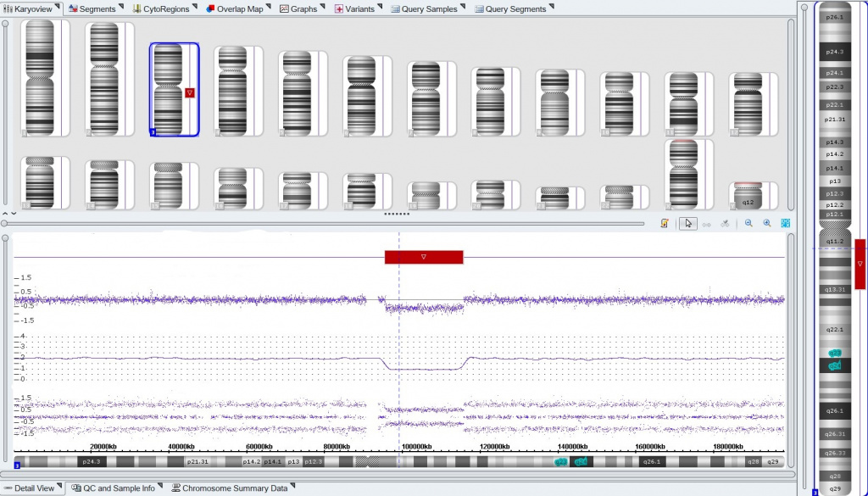Select the first chromosome thumbnail in karyoview
Image resolution: width=868 pixels, height=496 pixels.
click(x=38, y=76)
